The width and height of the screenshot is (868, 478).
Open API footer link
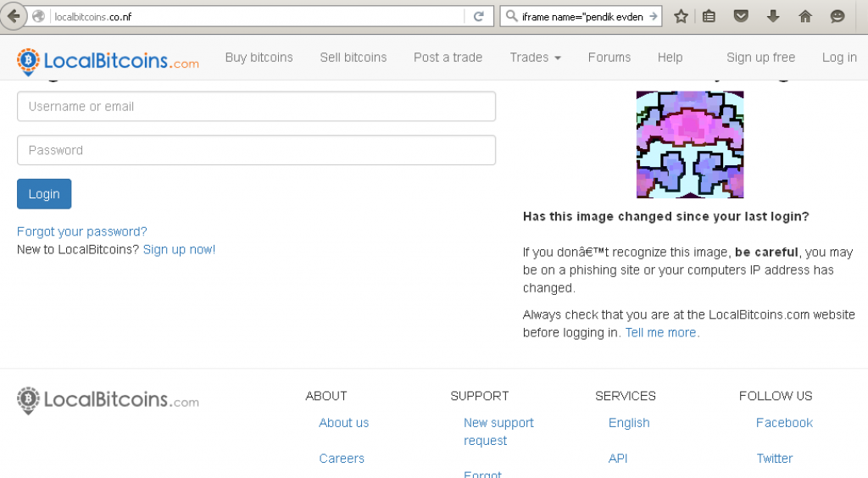tap(618, 458)
